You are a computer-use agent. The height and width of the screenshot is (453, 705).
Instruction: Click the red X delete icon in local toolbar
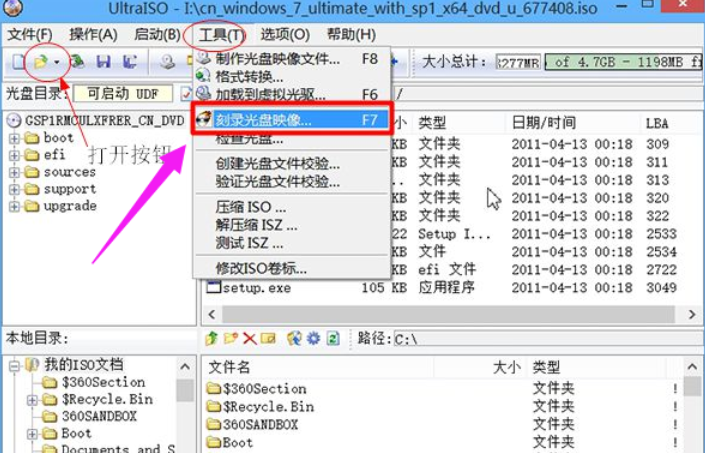click(x=249, y=338)
